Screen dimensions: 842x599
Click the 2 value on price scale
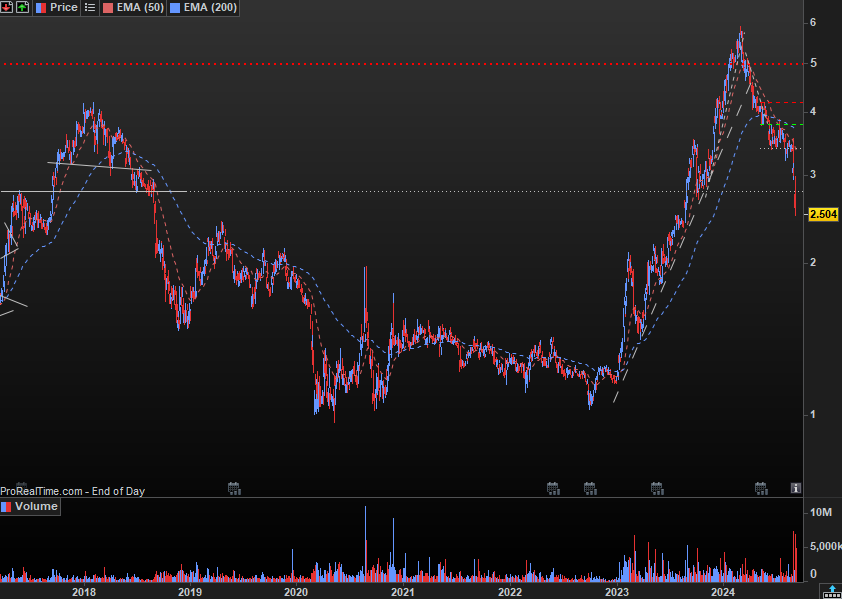pos(813,262)
